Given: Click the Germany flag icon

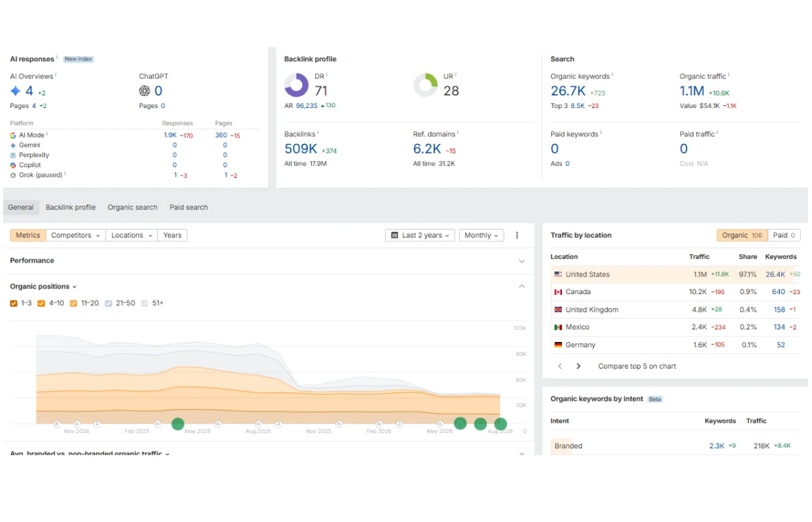Looking at the screenshot, I should click(558, 345).
